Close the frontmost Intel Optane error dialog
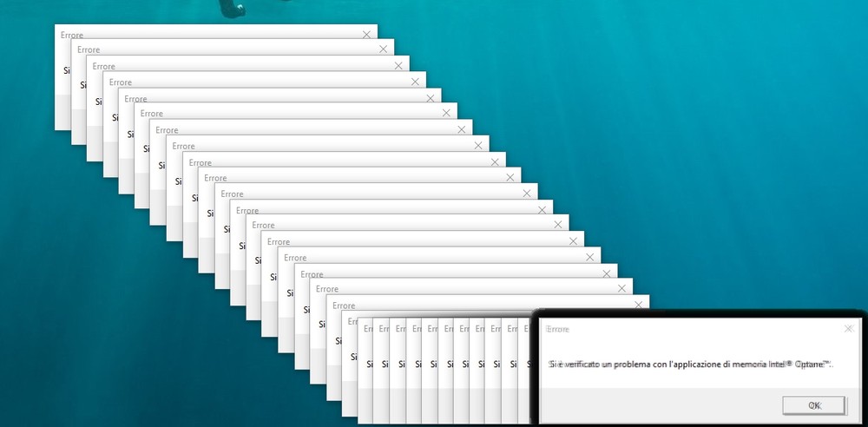The height and width of the screenshot is (427, 868). [848, 329]
